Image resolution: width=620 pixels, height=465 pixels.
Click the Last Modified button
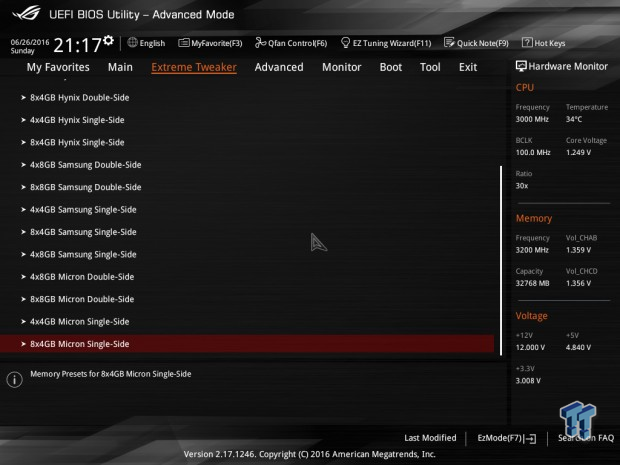(x=430, y=438)
